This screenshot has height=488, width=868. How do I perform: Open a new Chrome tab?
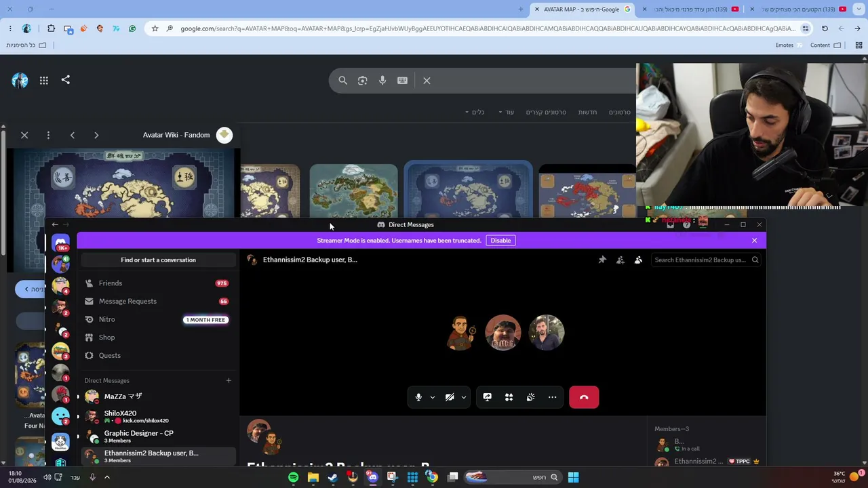click(521, 9)
